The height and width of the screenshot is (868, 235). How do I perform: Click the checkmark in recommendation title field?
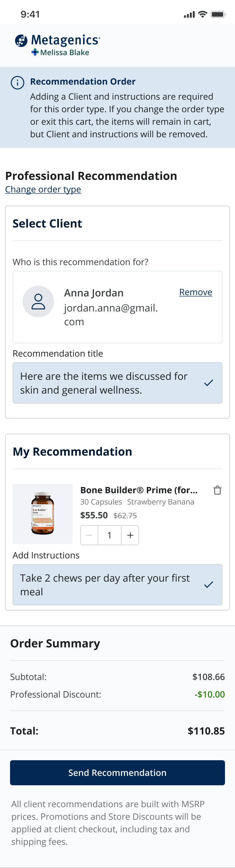pyautogui.click(x=209, y=383)
